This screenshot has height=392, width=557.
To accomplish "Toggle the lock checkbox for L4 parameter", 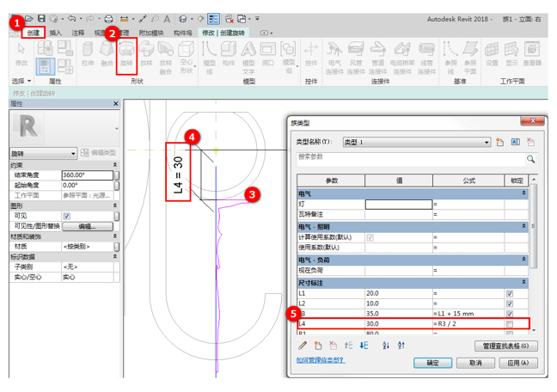I will 510,324.
